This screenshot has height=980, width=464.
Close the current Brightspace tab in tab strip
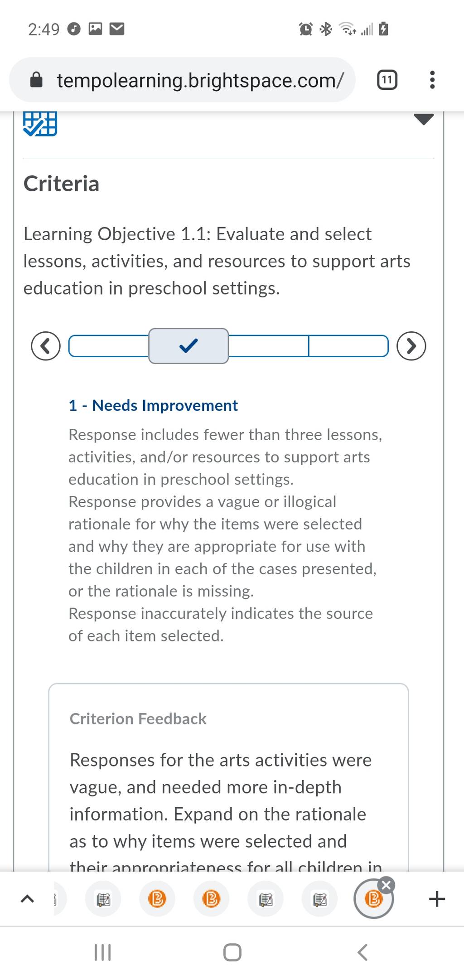386,885
